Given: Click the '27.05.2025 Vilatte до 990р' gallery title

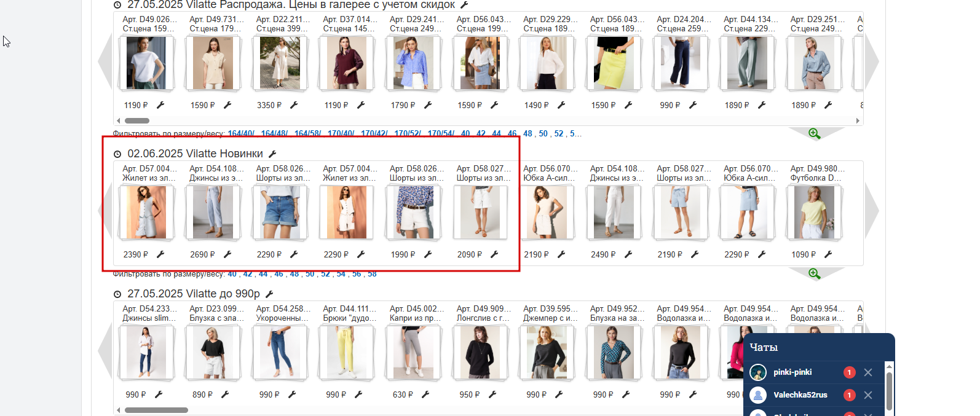Looking at the screenshot, I should click(194, 294).
